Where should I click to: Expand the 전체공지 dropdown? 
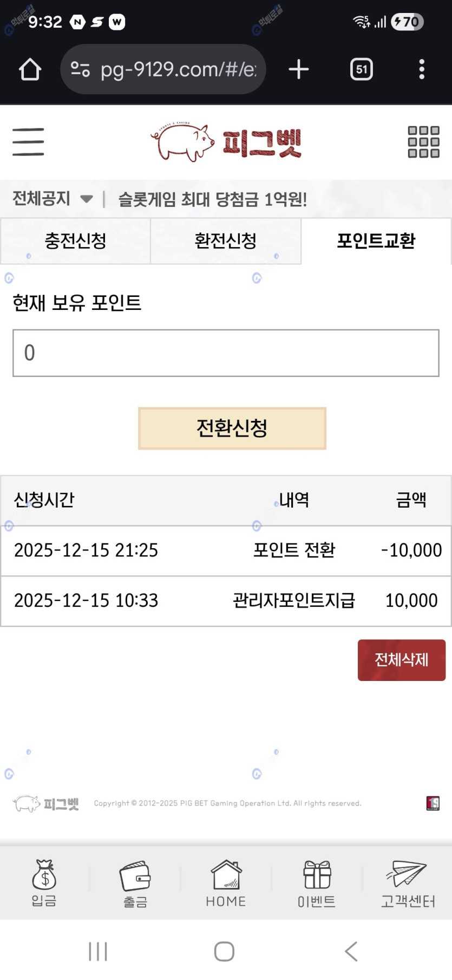(53, 199)
